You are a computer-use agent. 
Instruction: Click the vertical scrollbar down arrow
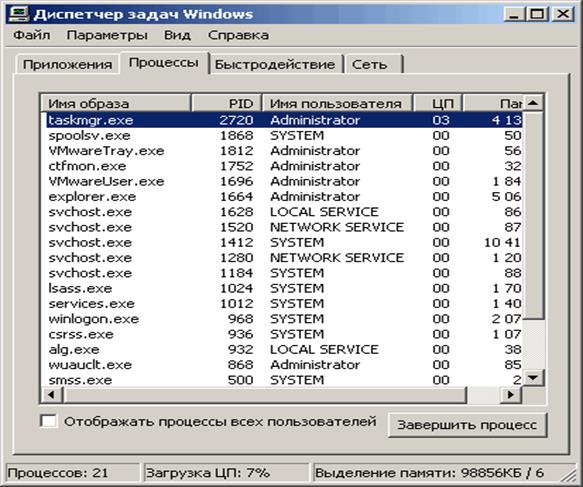(x=533, y=378)
